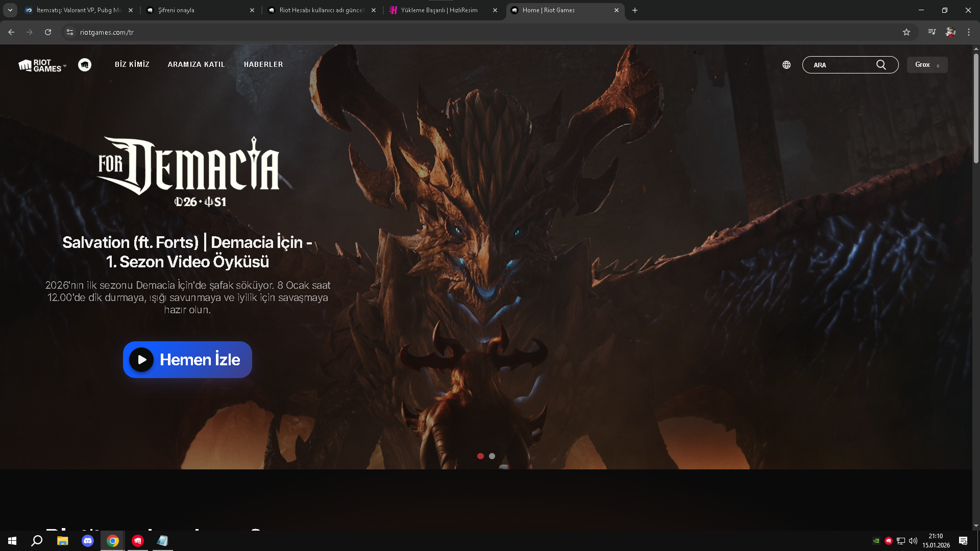
Task: Click the Salvation video story headline
Action: click(x=187, y=252)
